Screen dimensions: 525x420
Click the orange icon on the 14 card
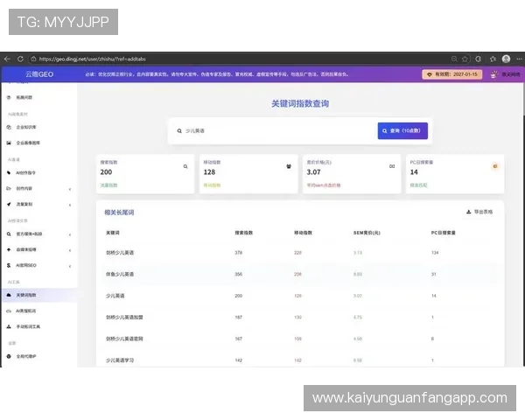(x=495, y=166)
